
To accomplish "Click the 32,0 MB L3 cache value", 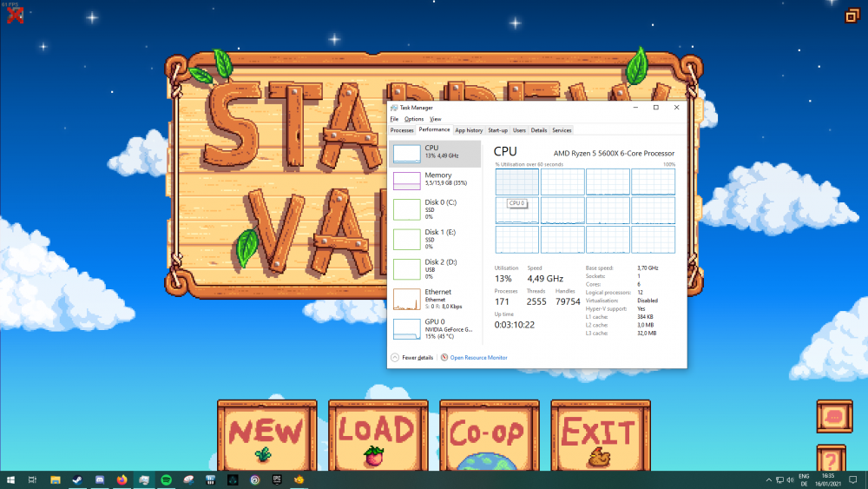I will tap(647, 334).
